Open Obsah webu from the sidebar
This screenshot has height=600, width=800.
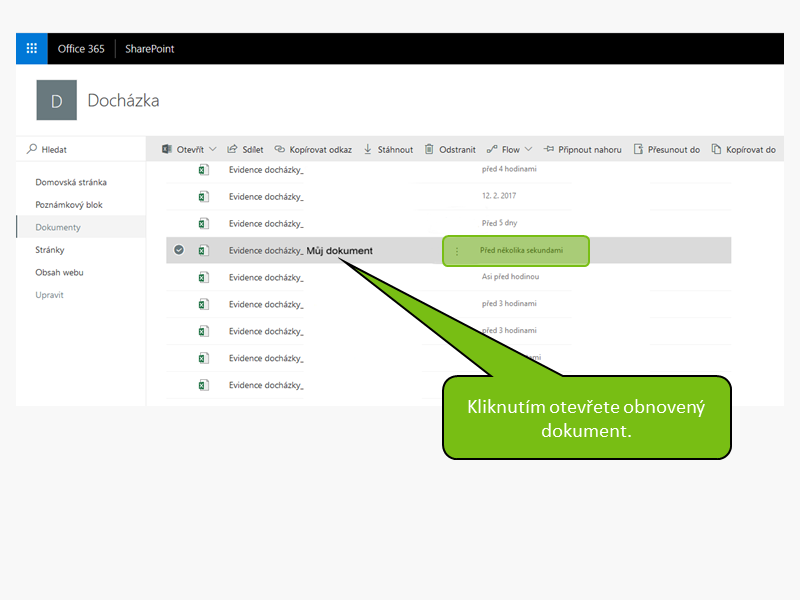click(60, 272)
